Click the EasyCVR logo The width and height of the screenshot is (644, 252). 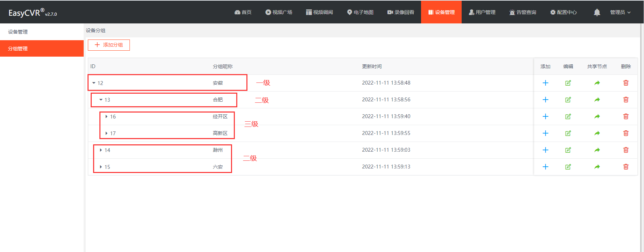(33, 13)
